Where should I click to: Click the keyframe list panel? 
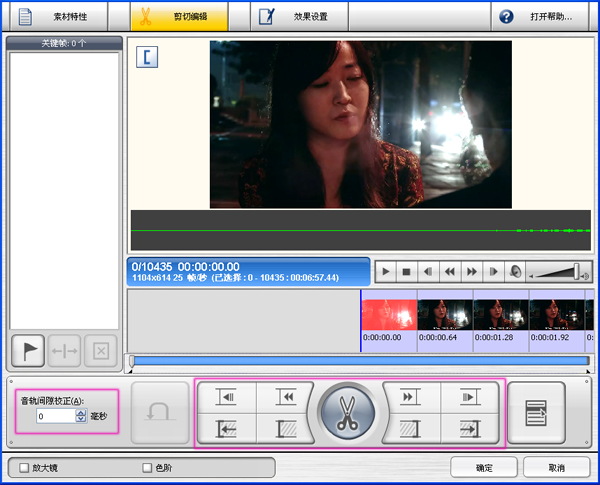pyautogui.click(x=64, y=191)
